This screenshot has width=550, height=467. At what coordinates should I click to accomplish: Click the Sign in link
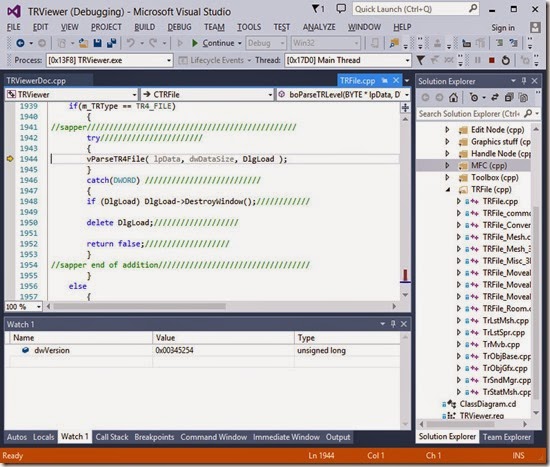click(503, 28)
